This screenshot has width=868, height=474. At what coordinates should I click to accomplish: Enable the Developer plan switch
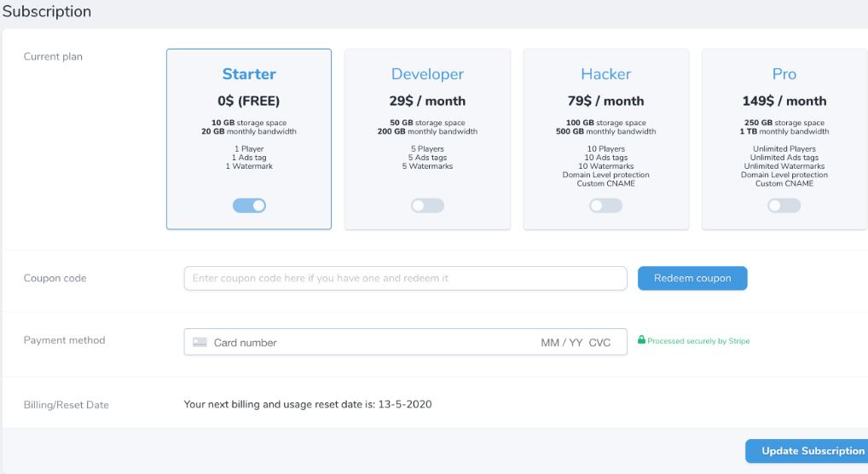pyautogui.click(x=427, y=205)
